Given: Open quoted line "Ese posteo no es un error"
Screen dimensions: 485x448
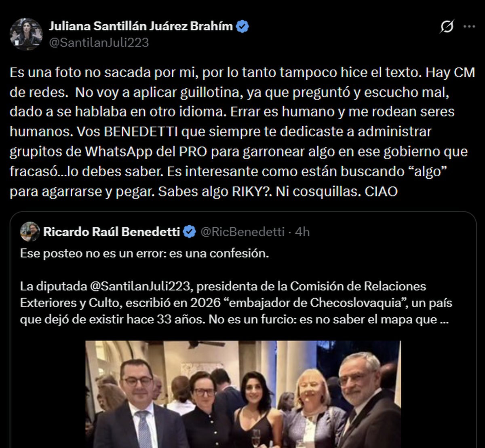Looking at the screenshot, I should pyautogui.click(x=144, y=254).
